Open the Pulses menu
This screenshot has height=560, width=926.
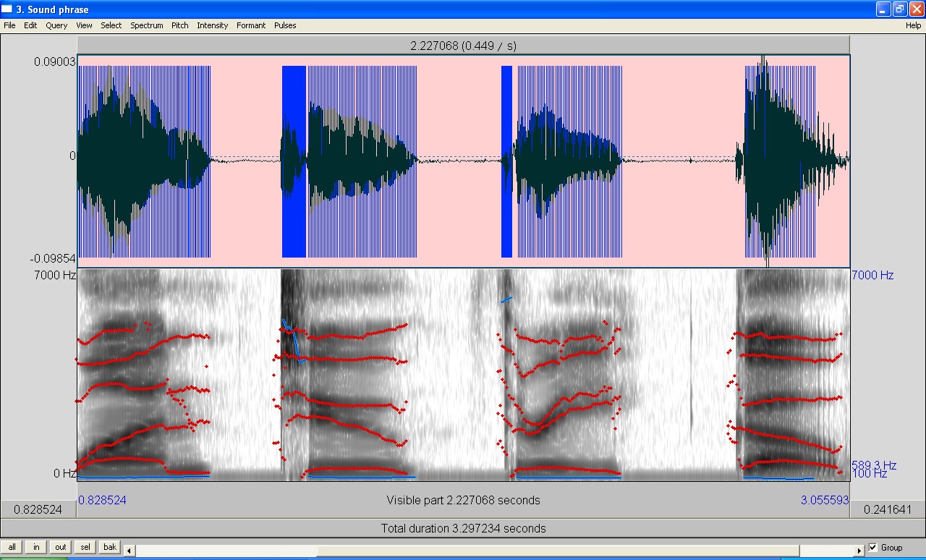[285, 25]
